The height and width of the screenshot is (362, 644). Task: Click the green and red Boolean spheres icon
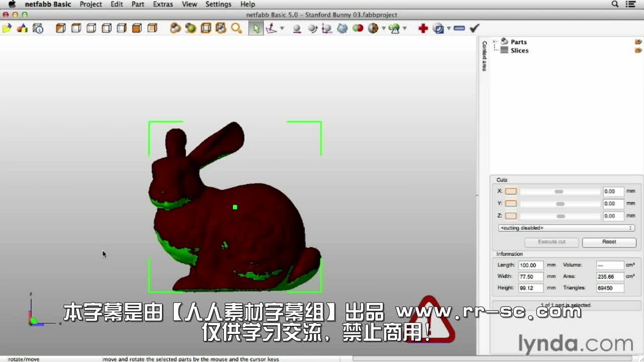point(358,29)
